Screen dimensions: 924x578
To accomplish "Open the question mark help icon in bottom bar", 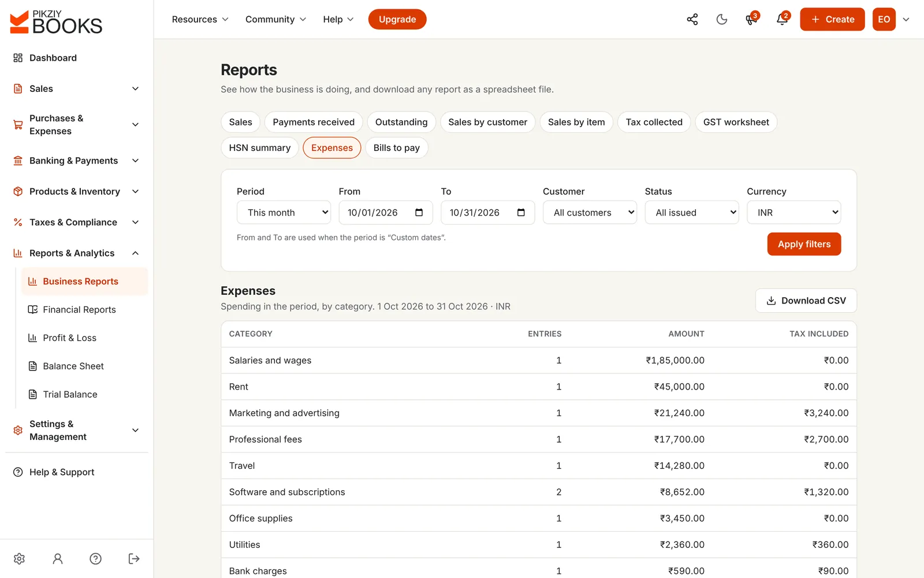I will click(96, 558).
